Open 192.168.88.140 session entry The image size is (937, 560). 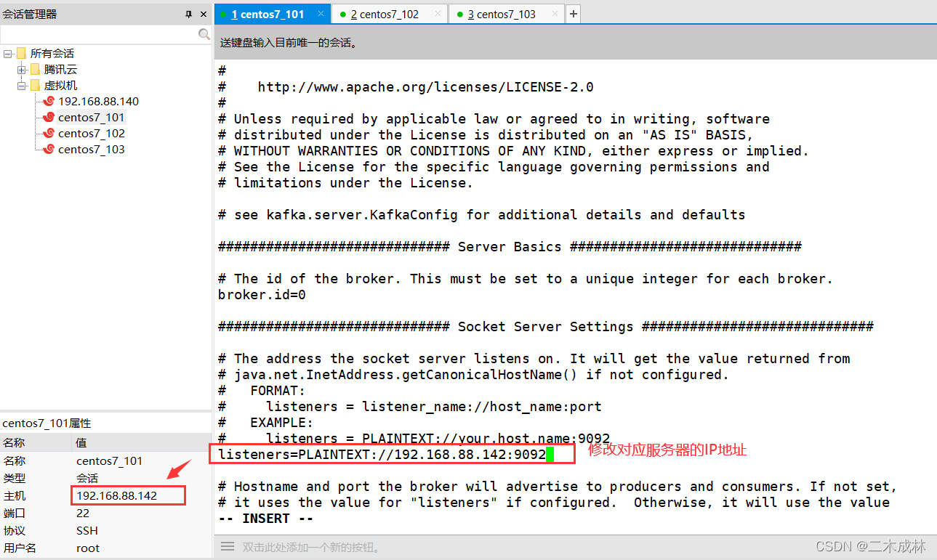click(x=98, y=102)
